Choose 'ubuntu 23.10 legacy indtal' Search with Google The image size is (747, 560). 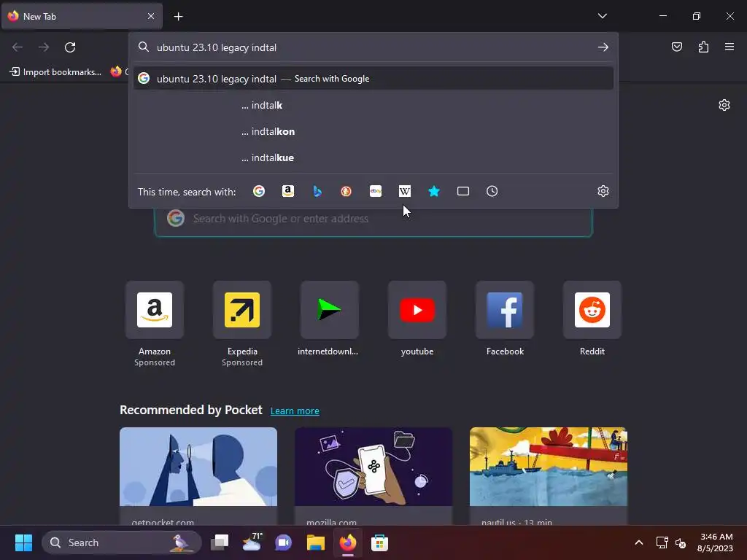tap(373, 79)
